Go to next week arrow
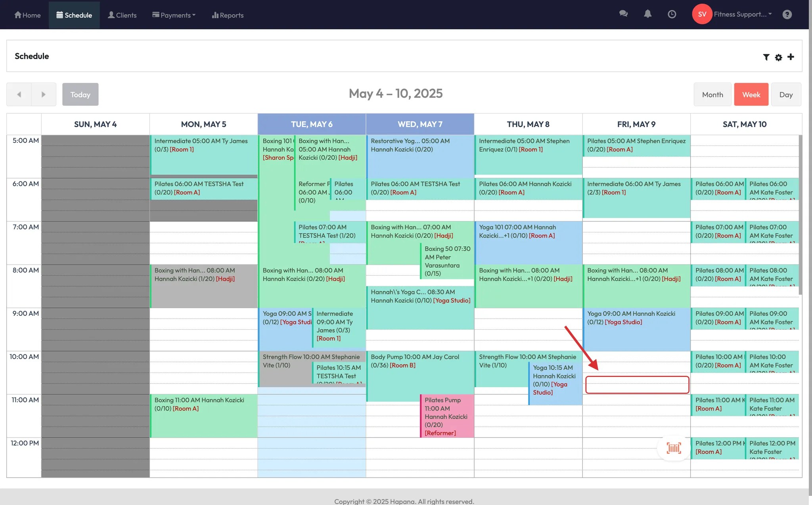The image size is (812, 505). pyautogui.click(x=44, y=94)
